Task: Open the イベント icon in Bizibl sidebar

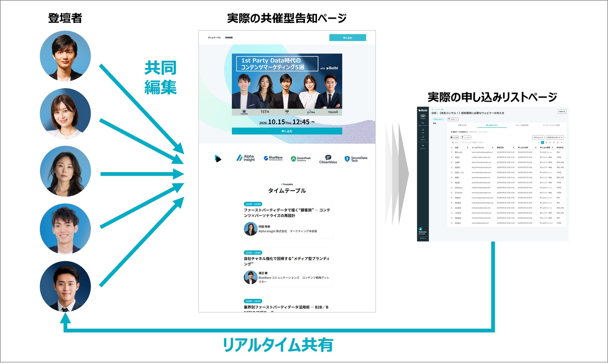Action: (x=423, y=116)
